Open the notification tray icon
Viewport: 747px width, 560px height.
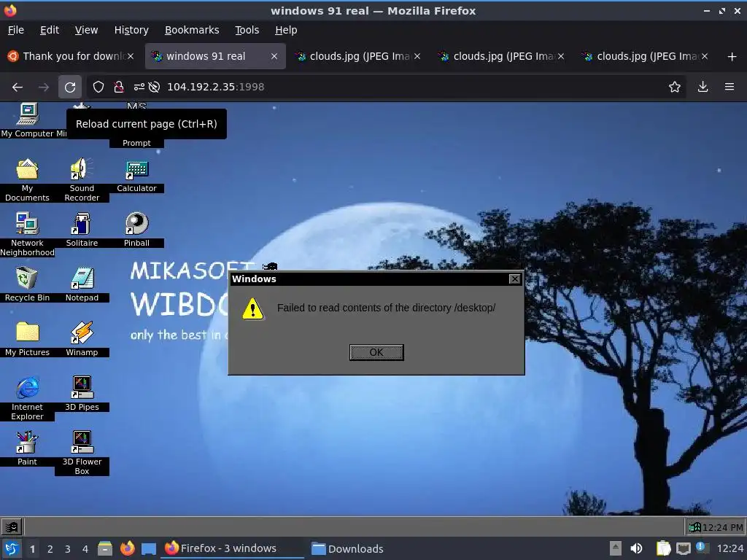700,547
